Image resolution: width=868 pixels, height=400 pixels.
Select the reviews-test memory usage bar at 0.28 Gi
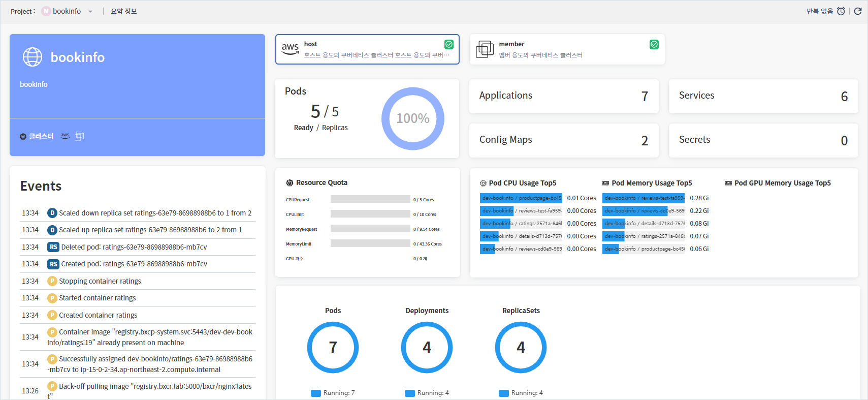click(x=644, y=198)
